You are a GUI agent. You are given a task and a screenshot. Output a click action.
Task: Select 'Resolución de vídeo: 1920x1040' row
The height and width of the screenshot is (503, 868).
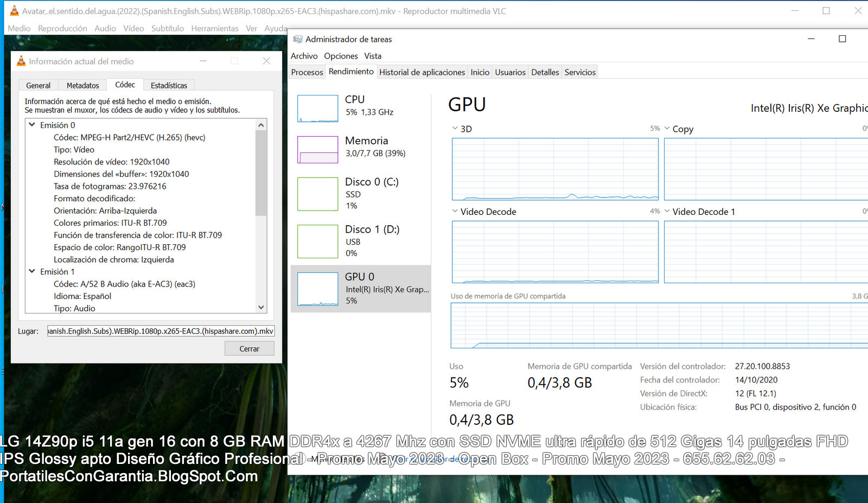pyautogui.click(x=112, y=162)
